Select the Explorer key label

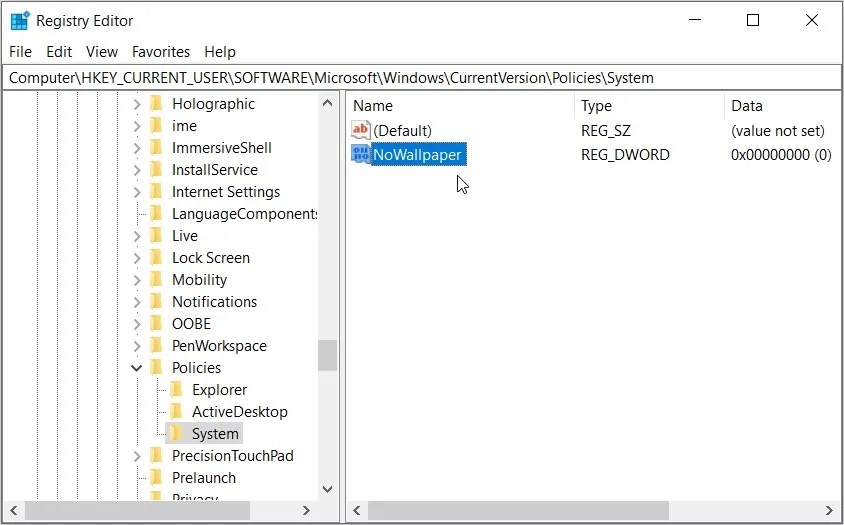(220, 389)
